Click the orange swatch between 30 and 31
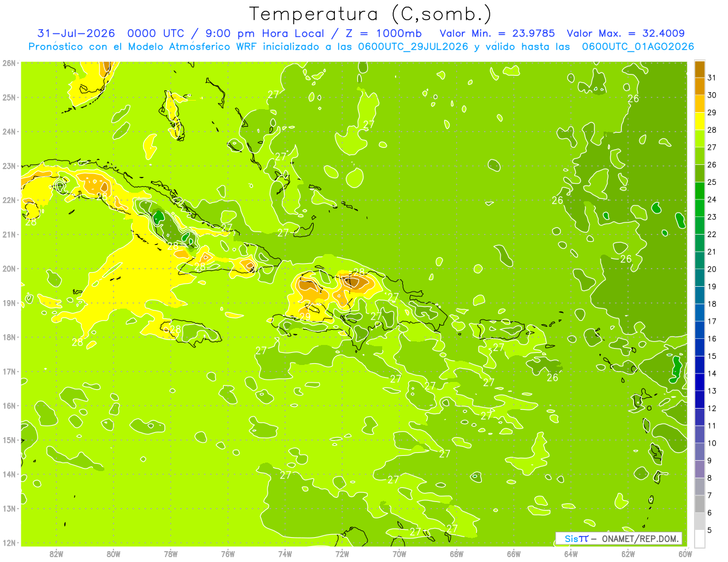 [x=699, y=86]
